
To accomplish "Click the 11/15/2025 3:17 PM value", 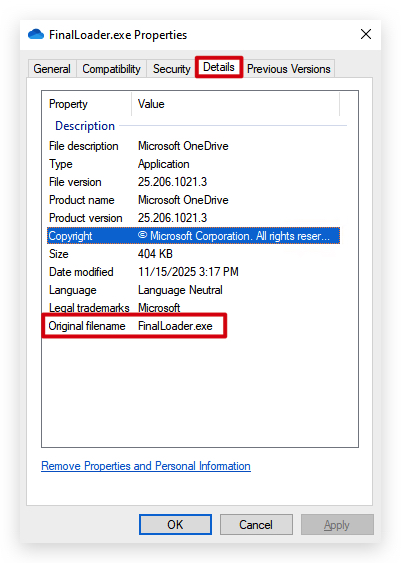I will click(x=188, y=272).
